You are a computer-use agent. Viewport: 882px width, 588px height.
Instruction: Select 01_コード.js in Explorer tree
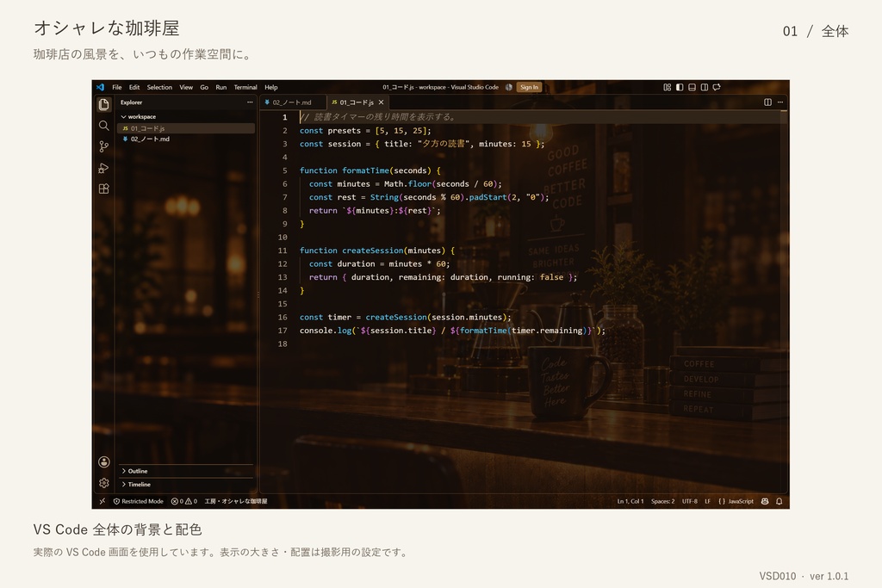[186, 128]
